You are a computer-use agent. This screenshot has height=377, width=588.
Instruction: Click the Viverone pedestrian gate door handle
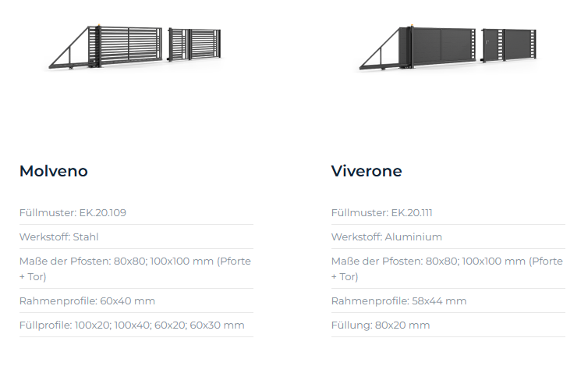tap(488, 41)
